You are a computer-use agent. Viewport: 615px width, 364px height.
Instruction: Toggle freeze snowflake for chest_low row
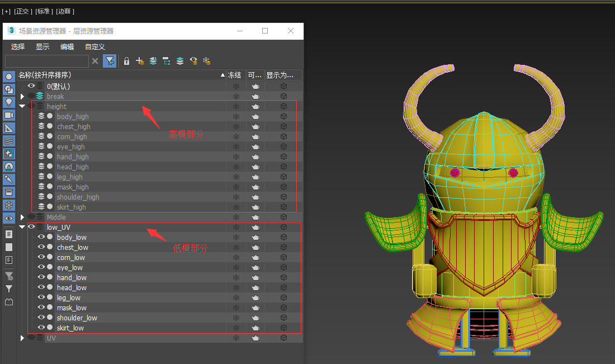[236, 248]
